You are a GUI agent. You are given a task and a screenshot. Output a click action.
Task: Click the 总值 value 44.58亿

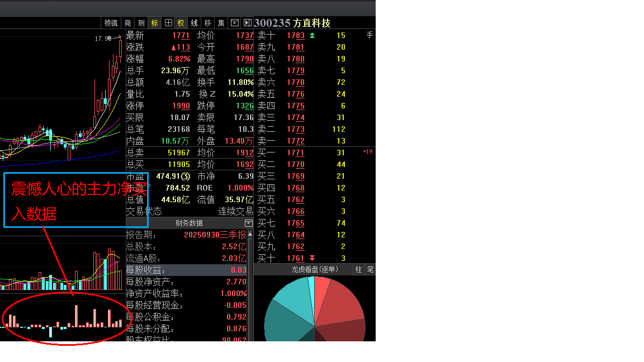point(176,199)
